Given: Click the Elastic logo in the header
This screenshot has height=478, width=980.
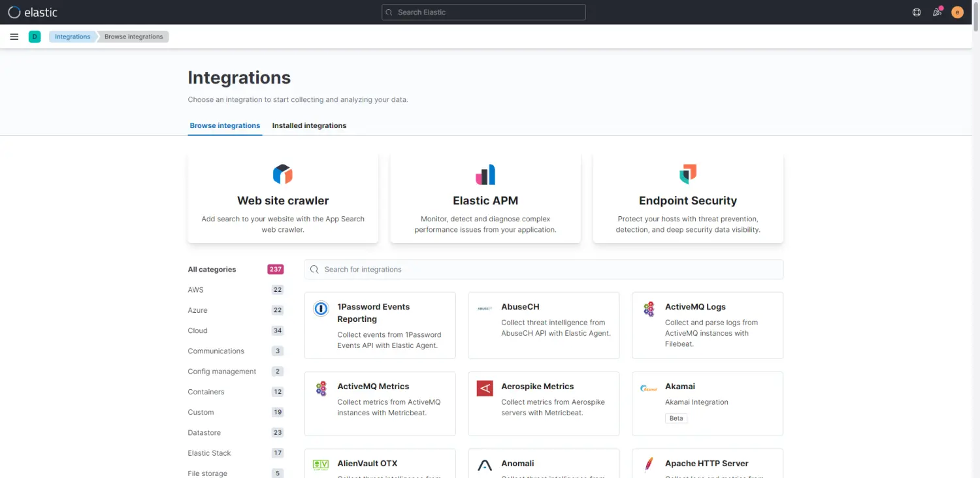Looking at the screenshot, I should (x=33, y=12).
